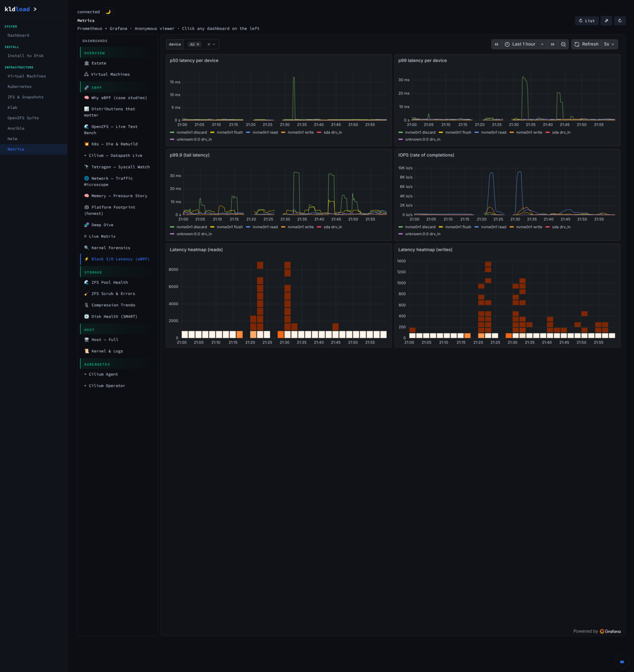The image size is (634, 672).
Task: Shift time range forwards with double-right arrows
Action: [x=552, y=44]
